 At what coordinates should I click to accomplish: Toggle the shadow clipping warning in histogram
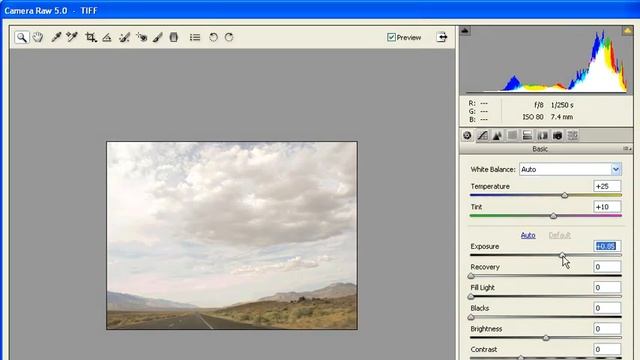pos(465,31)
